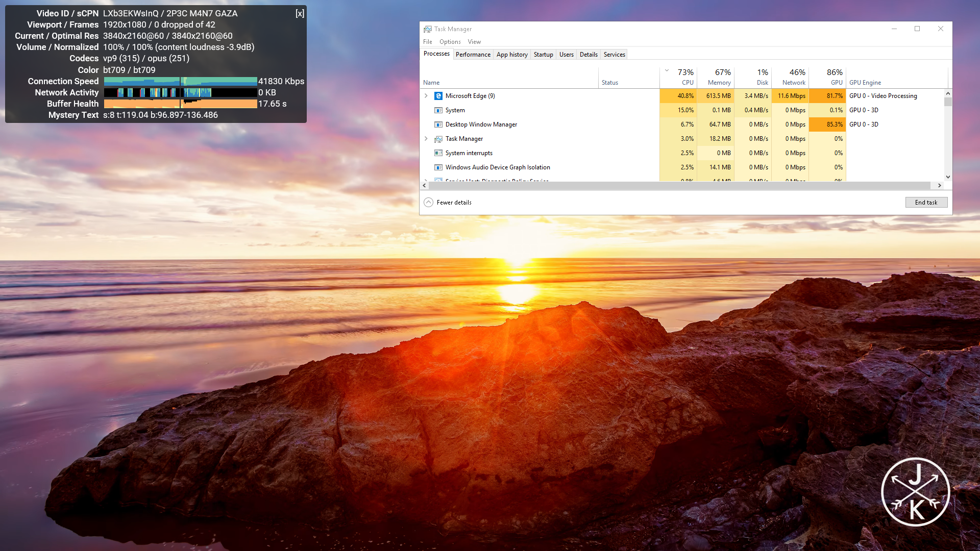The height and width of the screenshot is (551, 980).
Task: Click the horizontal scrollbar right arrow
Action: click(x=940, y=186)
